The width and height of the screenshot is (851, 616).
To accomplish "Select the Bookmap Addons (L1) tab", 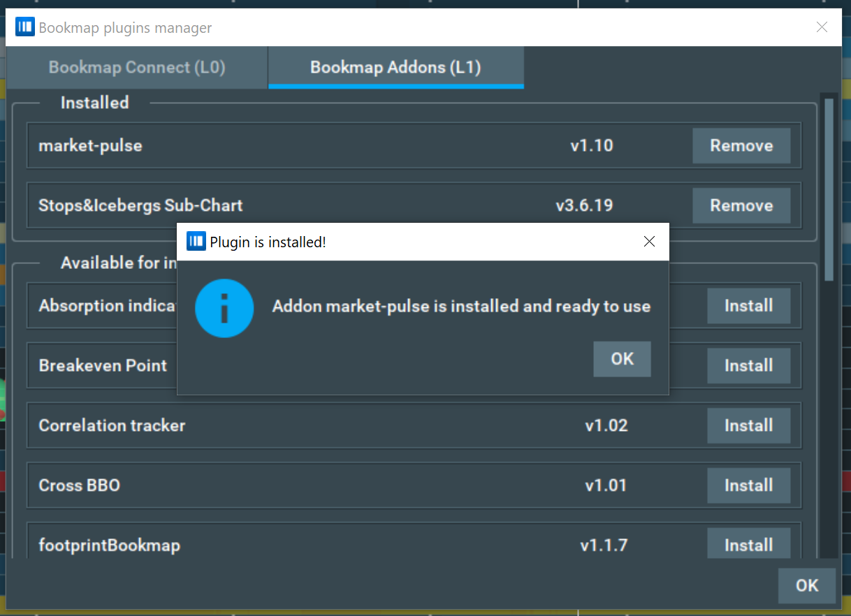I will [x=395, y=68].
